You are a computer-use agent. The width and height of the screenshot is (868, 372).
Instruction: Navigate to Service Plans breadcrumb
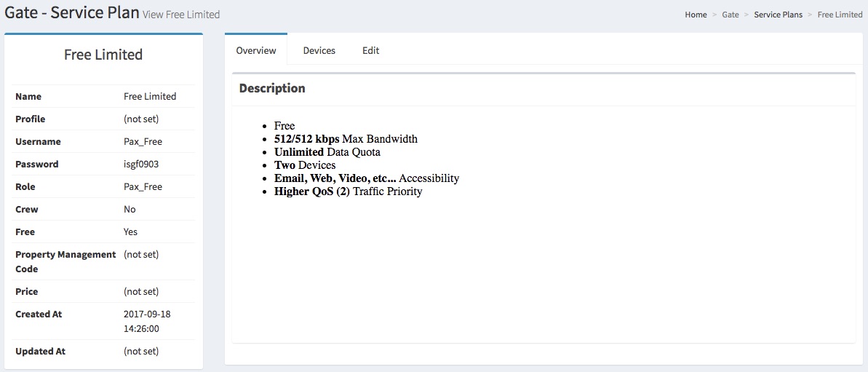pyautogui.click(x=778, y=15)
